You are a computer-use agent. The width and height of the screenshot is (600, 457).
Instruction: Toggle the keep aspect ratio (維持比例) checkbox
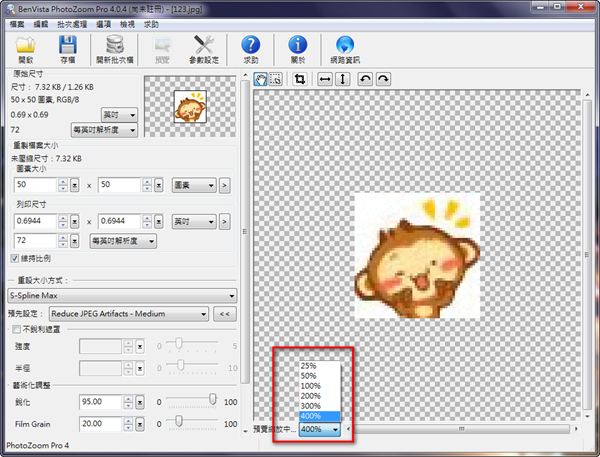(14, 260)
